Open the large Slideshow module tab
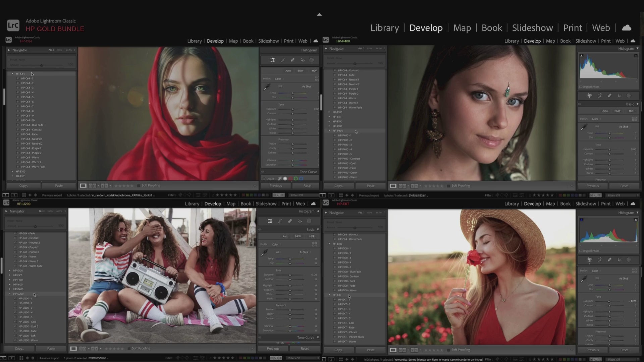644x362 pixels. tap(532, 28)
